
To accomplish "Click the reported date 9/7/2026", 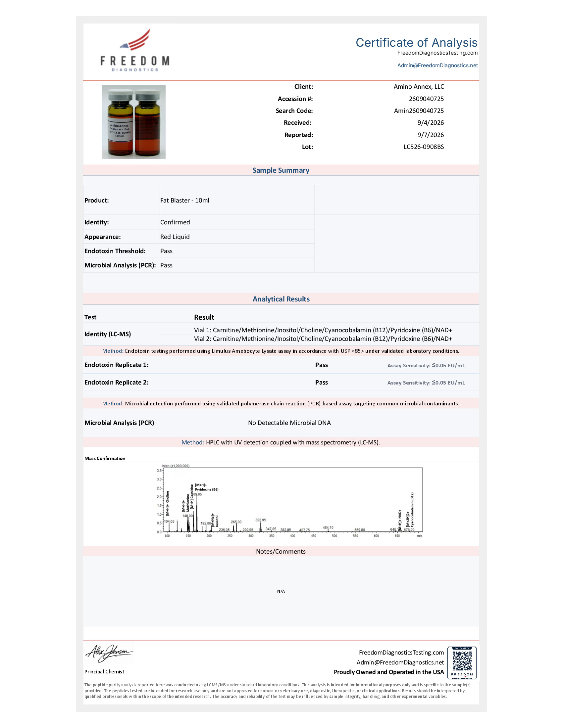I will [431, 135].
